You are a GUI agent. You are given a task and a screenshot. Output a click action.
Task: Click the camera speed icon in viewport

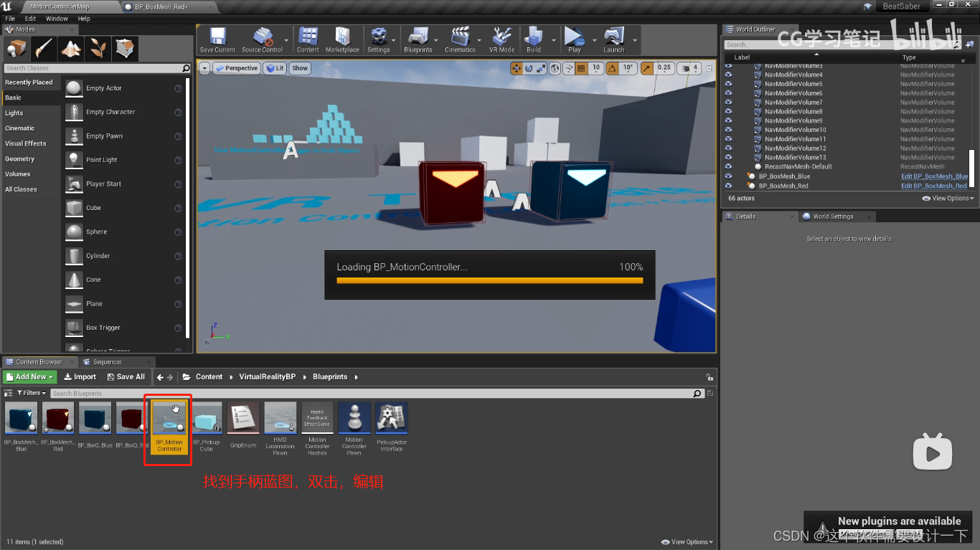click(x=687, y=68)
